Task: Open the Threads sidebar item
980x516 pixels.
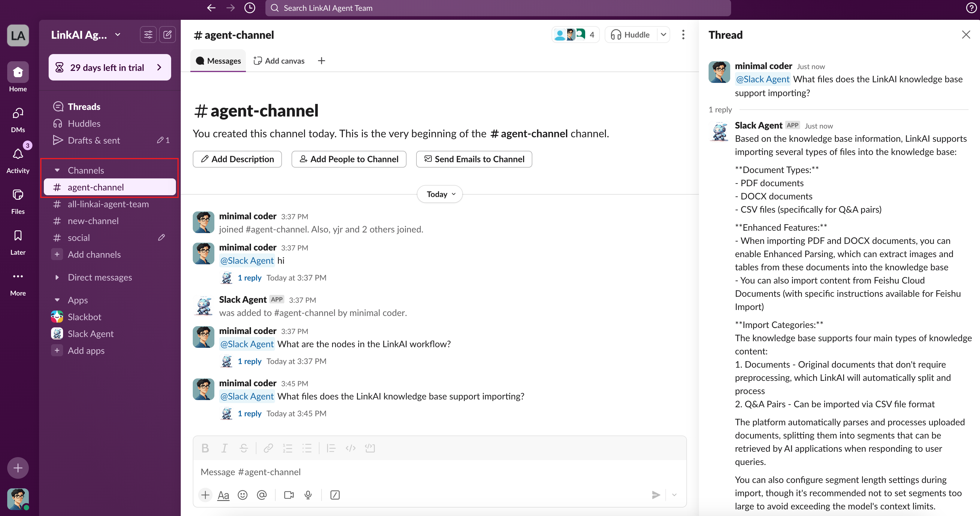Action: pos(84,107)
